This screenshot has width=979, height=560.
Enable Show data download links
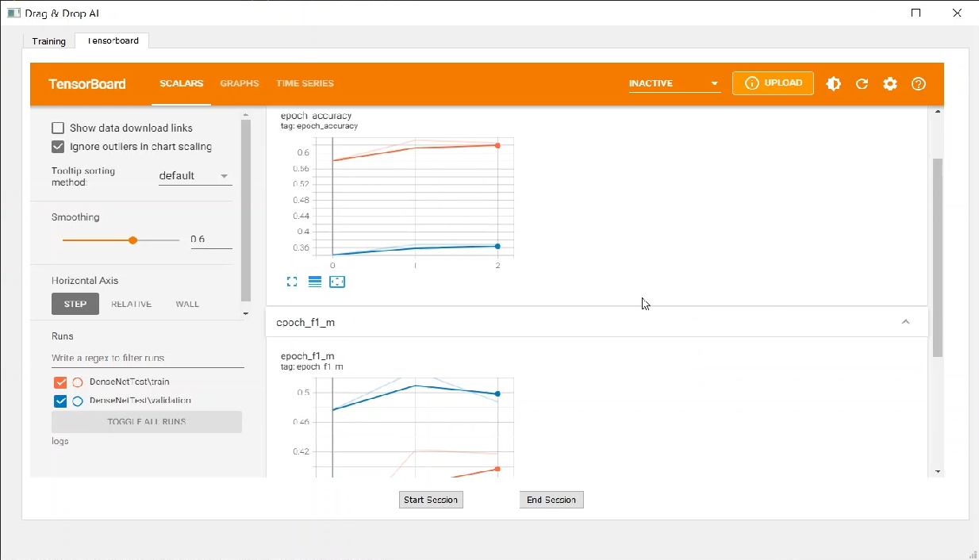(x=58, y=128)
